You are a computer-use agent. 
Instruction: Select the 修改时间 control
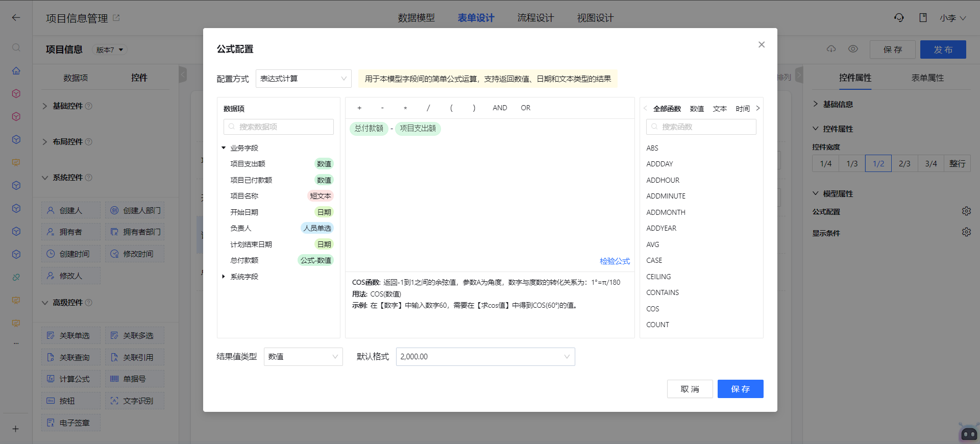click(135, 254)
